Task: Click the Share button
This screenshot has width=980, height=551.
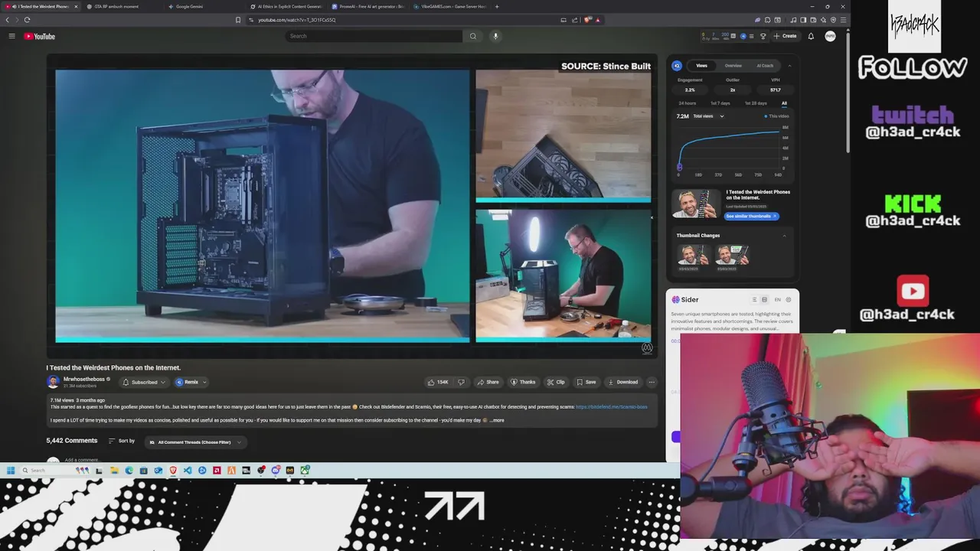Action: (488, 382)
